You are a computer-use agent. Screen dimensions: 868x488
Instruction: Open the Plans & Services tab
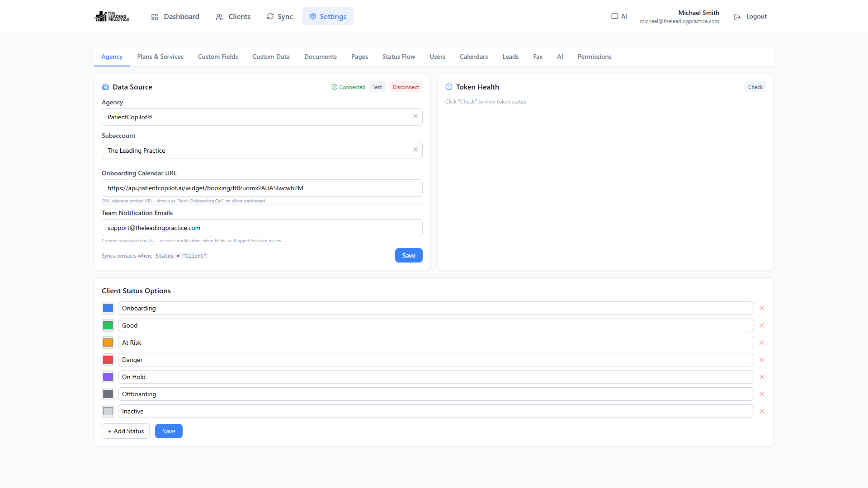tap(160, 56)
